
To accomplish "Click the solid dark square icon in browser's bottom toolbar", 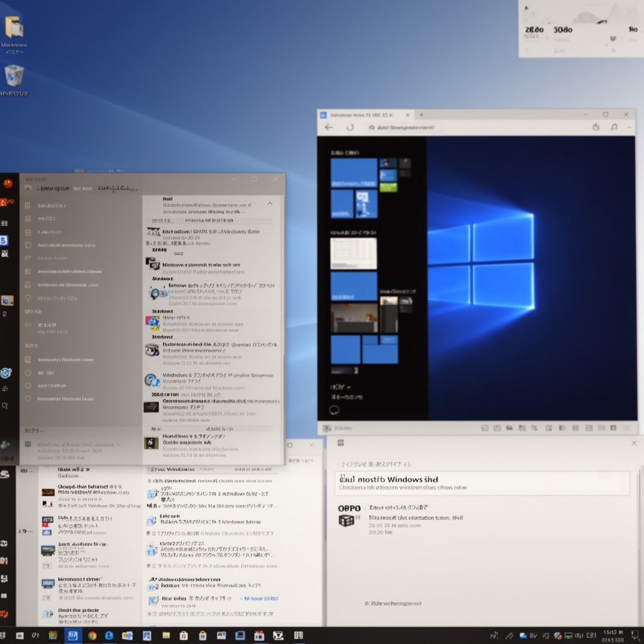I will (x=613, y=428).
